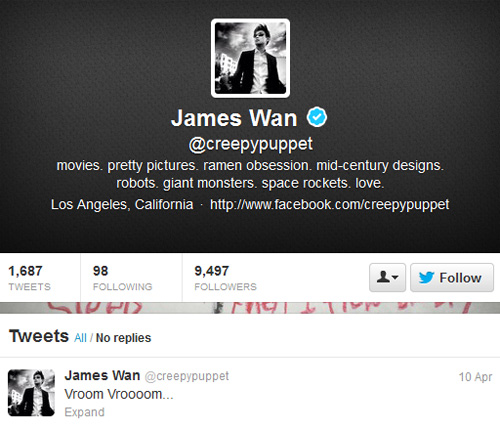Open the 10 Apr tweet timestamp
Image resolution: width=500 pixels, height=430 pixels.
click(475, 377)
